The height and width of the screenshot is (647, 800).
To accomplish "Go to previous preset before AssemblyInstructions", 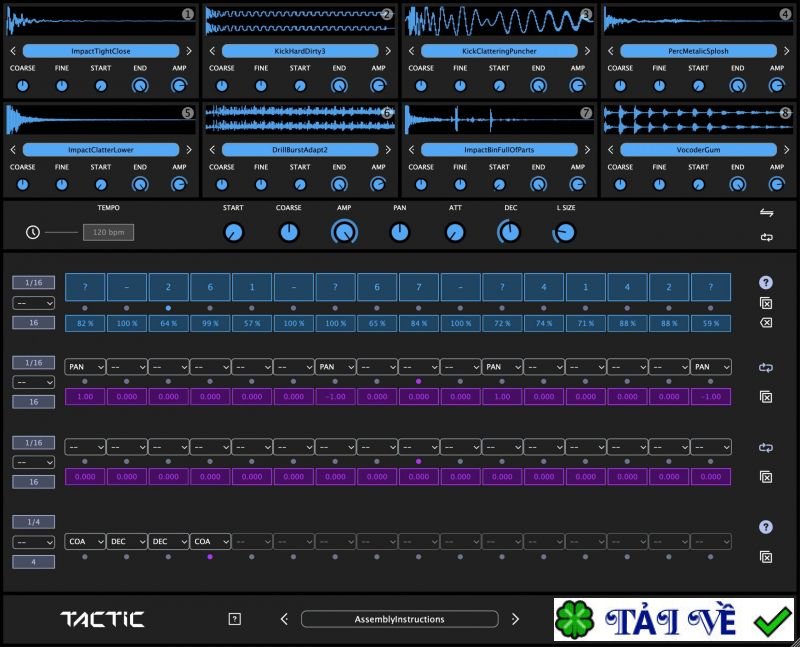I will pos(284,619).
